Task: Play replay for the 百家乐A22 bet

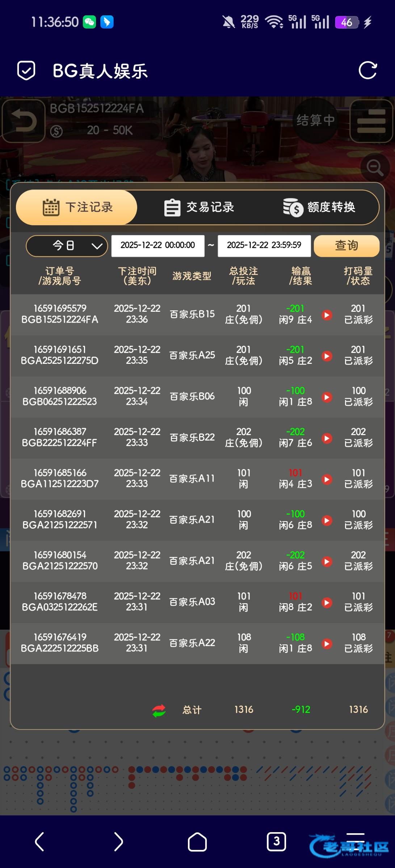Action: [327, 643]
